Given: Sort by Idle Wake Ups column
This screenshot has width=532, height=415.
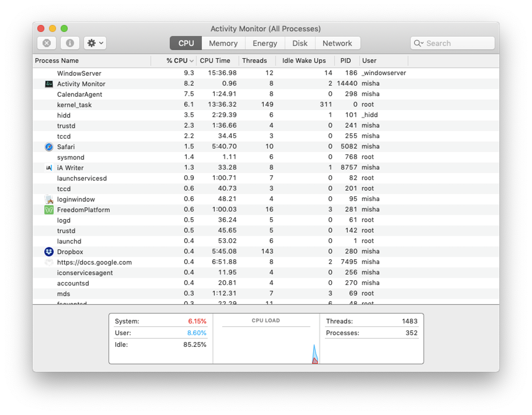Looking at the screenshot, I should 305,61.
